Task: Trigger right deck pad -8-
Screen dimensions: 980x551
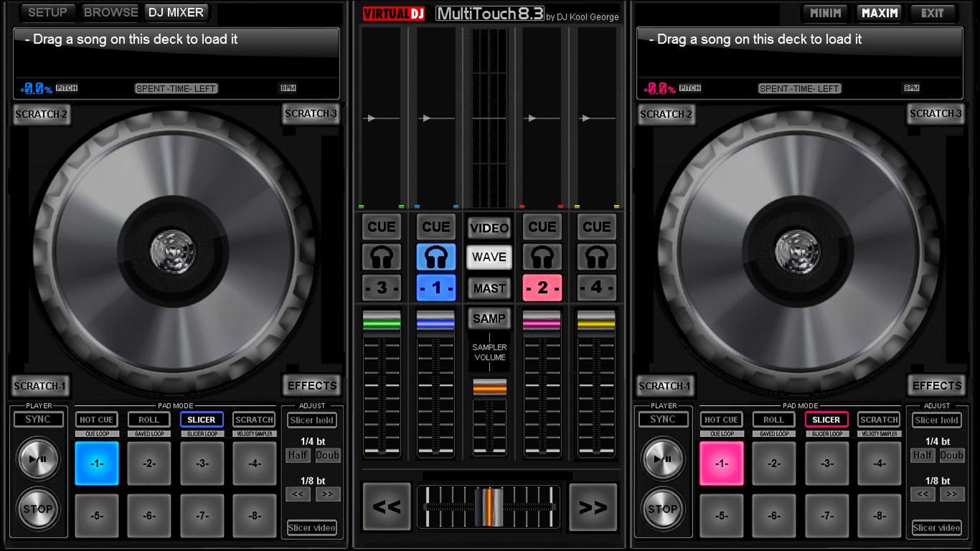Action: coord(879,516)
